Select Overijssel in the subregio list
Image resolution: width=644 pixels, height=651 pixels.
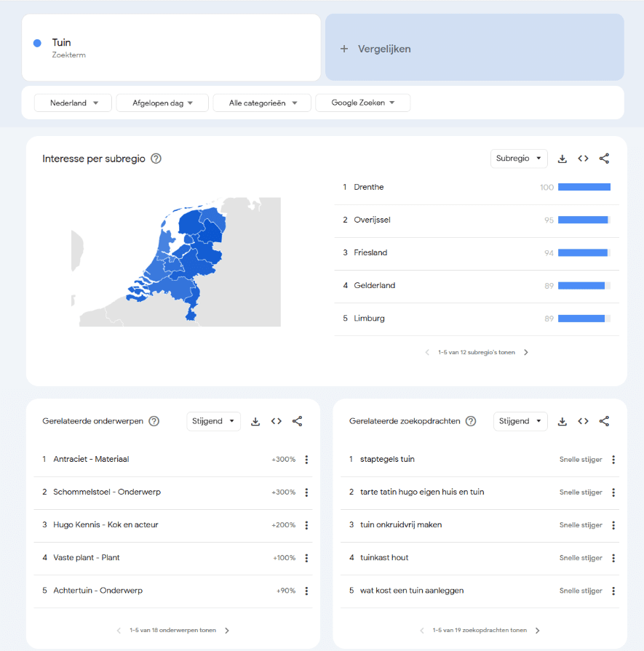477,220
